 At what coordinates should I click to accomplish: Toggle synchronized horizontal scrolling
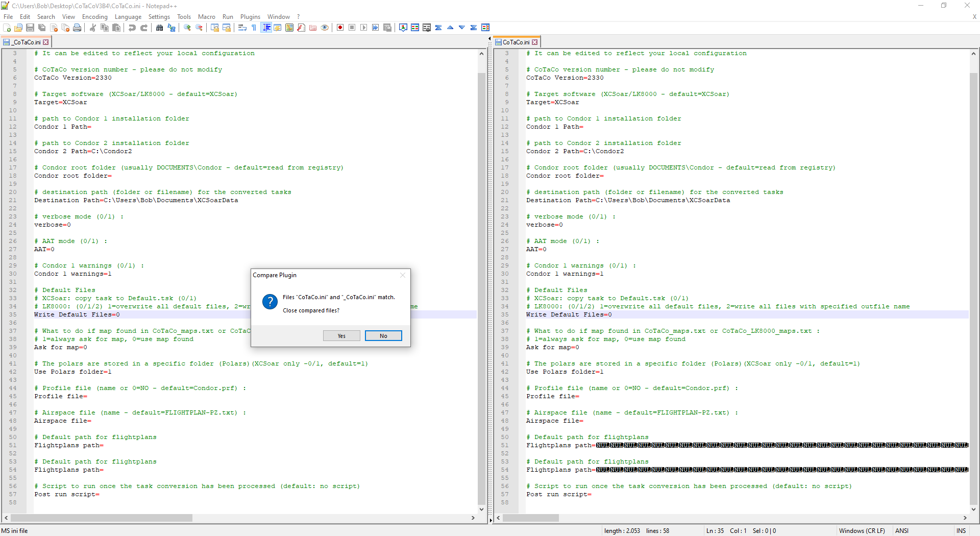227,28
